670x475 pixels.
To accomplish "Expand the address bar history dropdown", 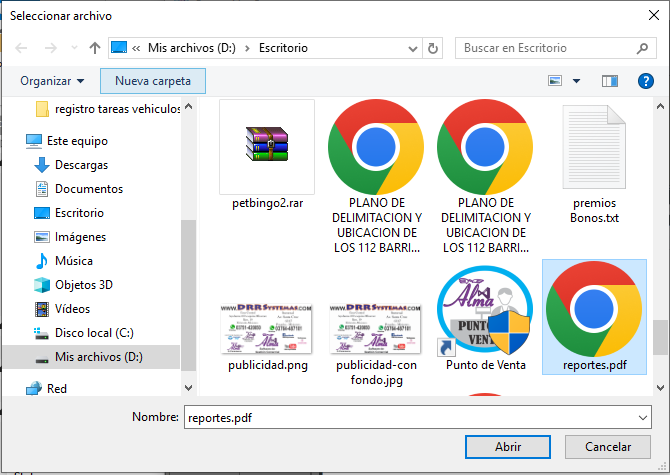I will (x=410, y=48).
